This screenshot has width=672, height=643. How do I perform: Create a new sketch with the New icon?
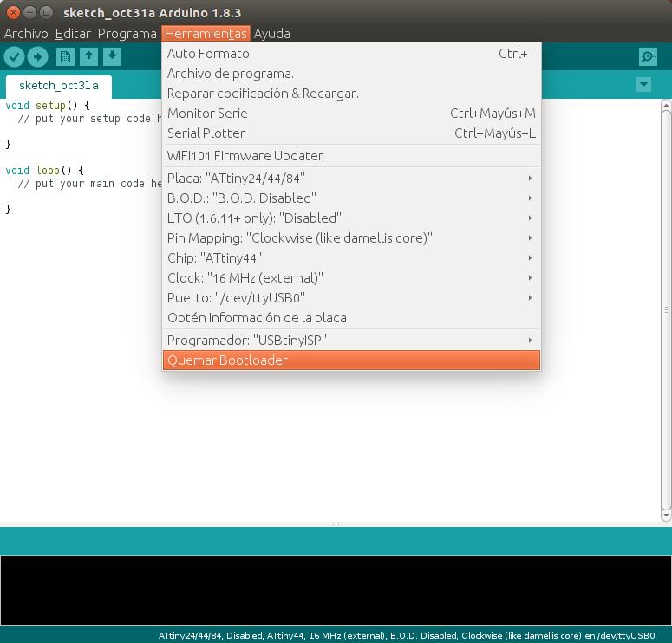[x=65, y=56]
